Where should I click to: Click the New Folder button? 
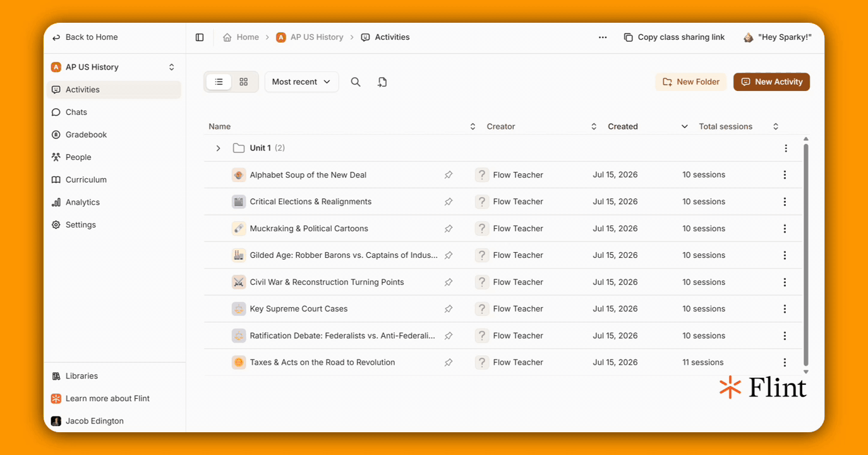coord(691,82)
